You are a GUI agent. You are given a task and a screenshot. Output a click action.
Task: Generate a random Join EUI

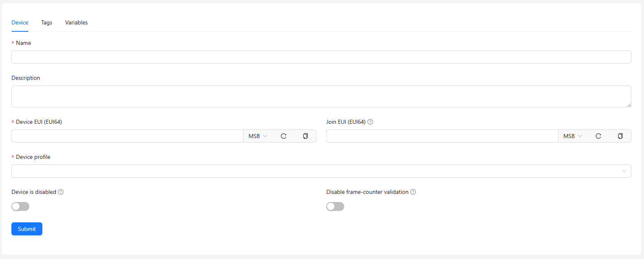598,136
